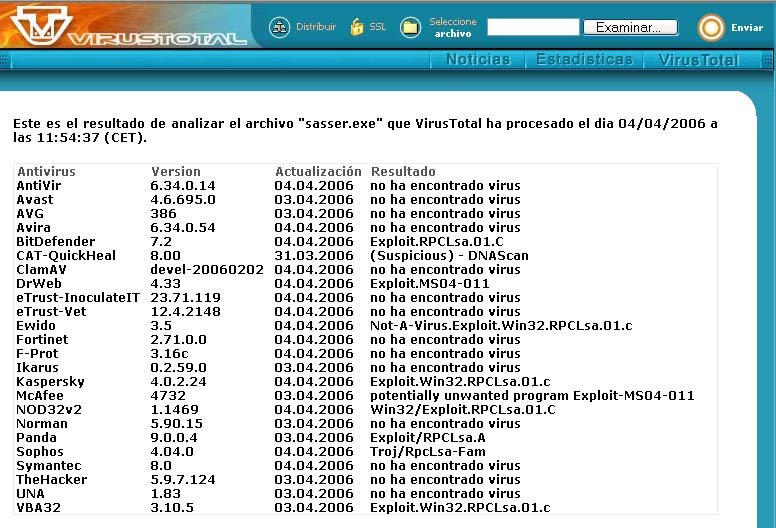Image resolution: width=776 pixels, height=528 pixels.
Task: Click TheHacker version 5.9.7.124
Action: [x=183, y=480]
